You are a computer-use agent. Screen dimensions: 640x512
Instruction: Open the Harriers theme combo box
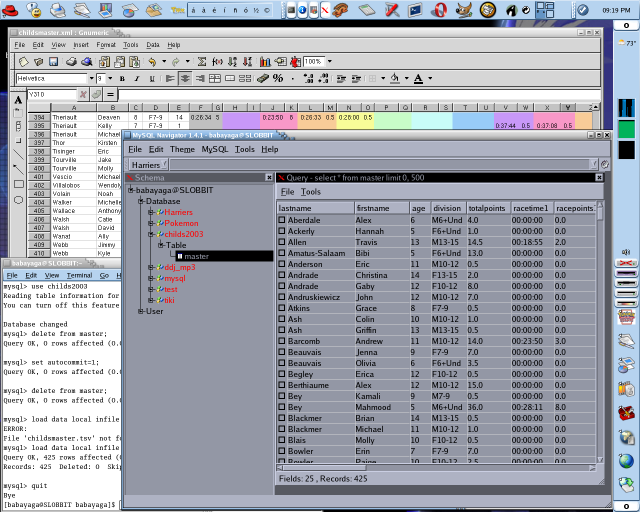(149, 165)
